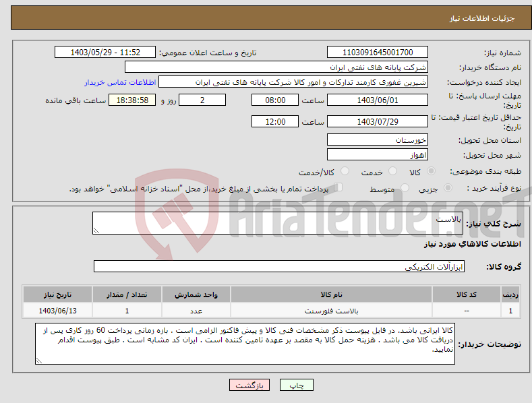Click the واحد شمارش column header

[x=196, y=294]
